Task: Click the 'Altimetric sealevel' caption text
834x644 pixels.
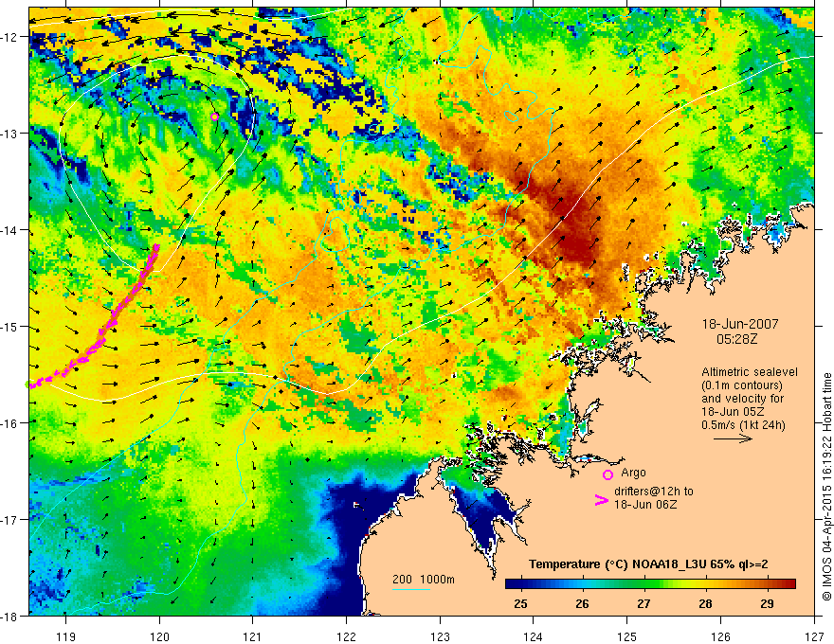Action: (x=750, y=372)
